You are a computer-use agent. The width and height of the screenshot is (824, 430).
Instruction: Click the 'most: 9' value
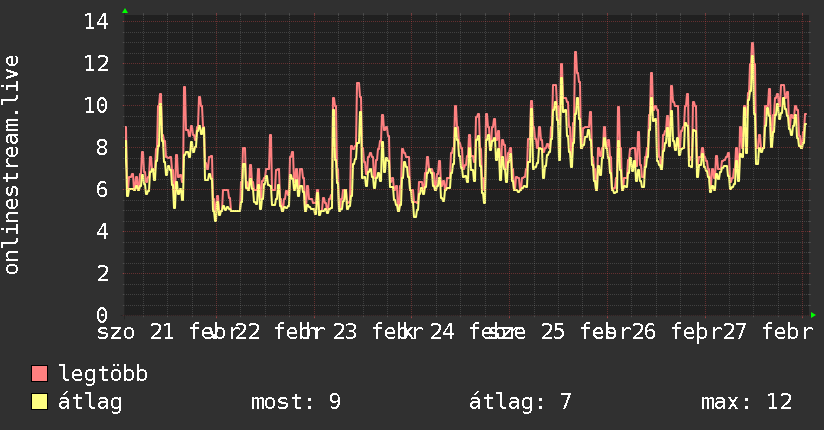[x=296, y=402]
